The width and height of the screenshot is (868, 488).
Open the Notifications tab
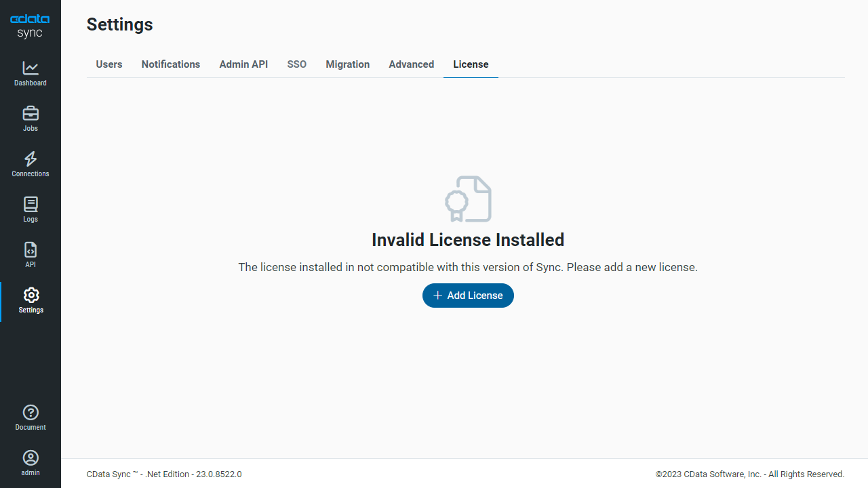tap(171, 64)
